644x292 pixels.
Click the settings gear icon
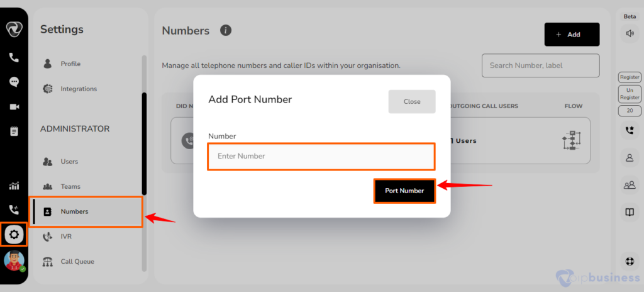click(14, 235)
